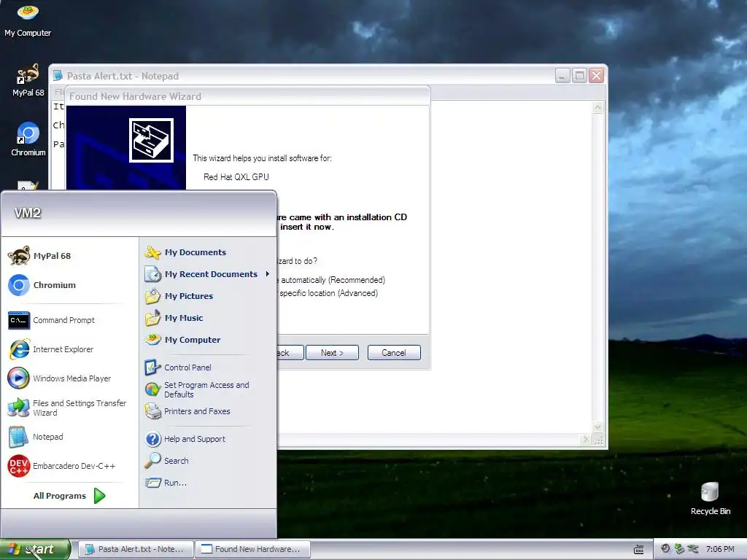Switch to Pasta Alert.txt Notepad taskbar button
747x560 pixels.
[x=136, y=549]
